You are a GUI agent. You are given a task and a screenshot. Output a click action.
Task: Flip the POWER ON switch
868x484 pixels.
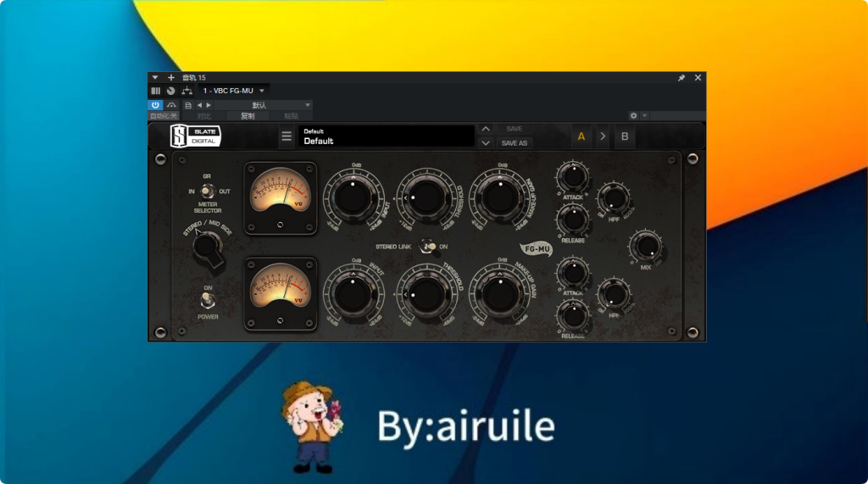click(x=208, y=301)
